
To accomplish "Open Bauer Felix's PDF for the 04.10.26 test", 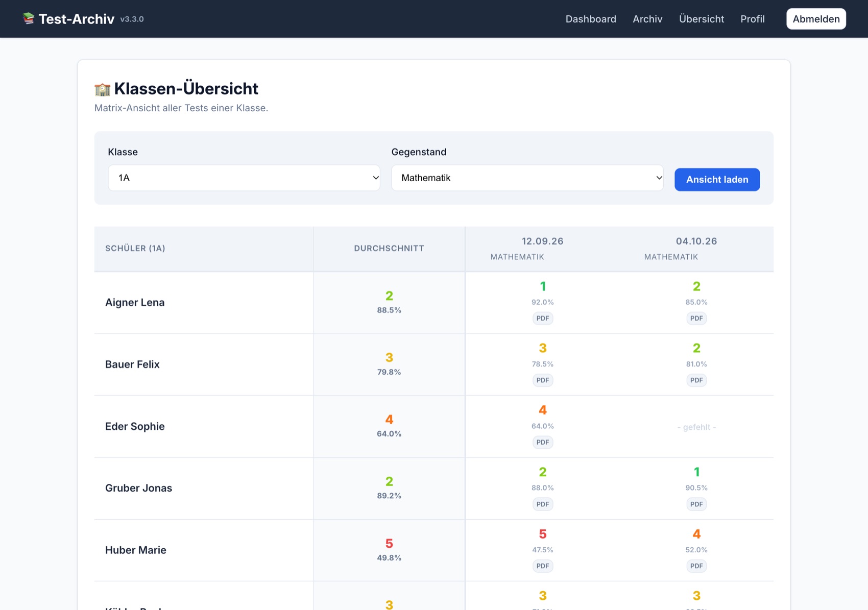I will pyautogui.click(x=696, y=380).
